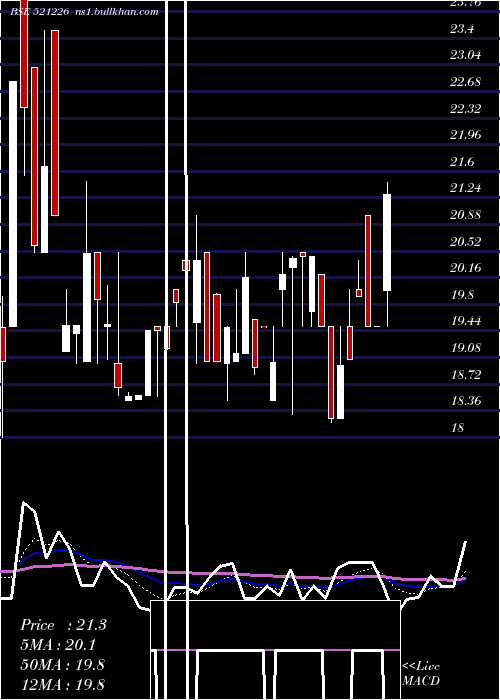Click the BSE 521226 chart title text
500x700 pixels.
[x=84, y=12]
